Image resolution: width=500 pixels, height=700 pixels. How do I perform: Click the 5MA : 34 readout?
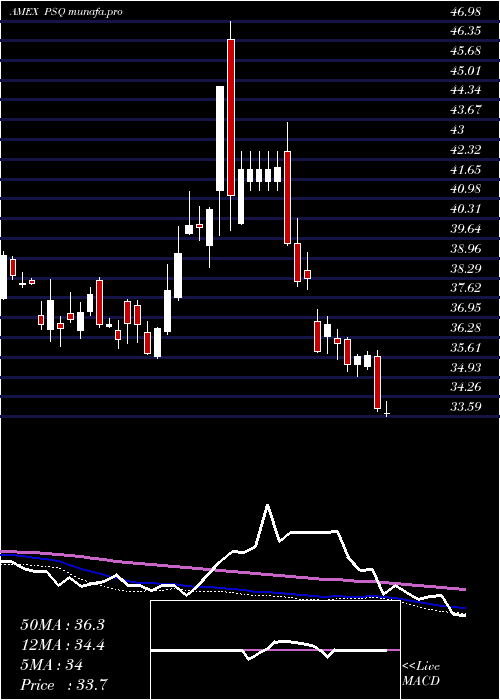[x=51, y=665]
